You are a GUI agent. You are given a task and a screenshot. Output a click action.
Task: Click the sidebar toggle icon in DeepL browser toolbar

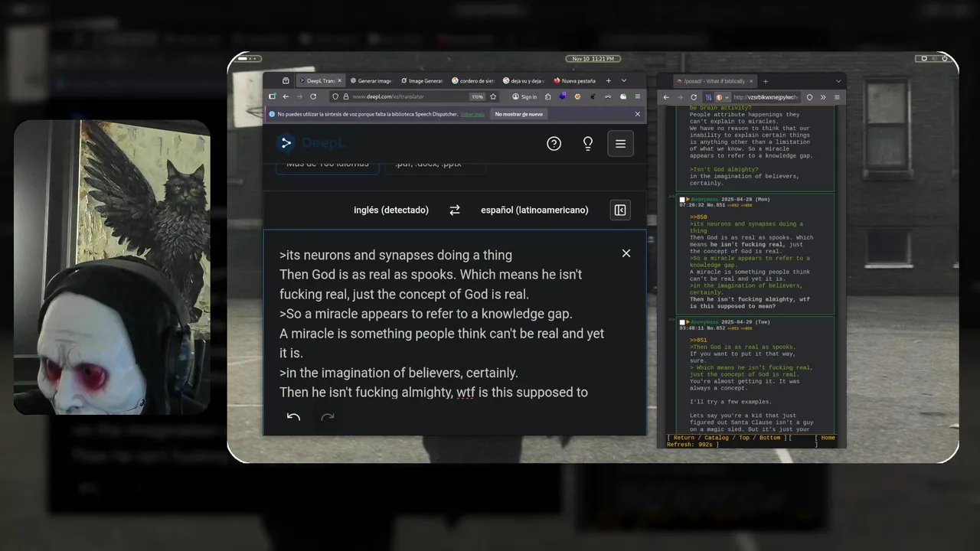272,96
